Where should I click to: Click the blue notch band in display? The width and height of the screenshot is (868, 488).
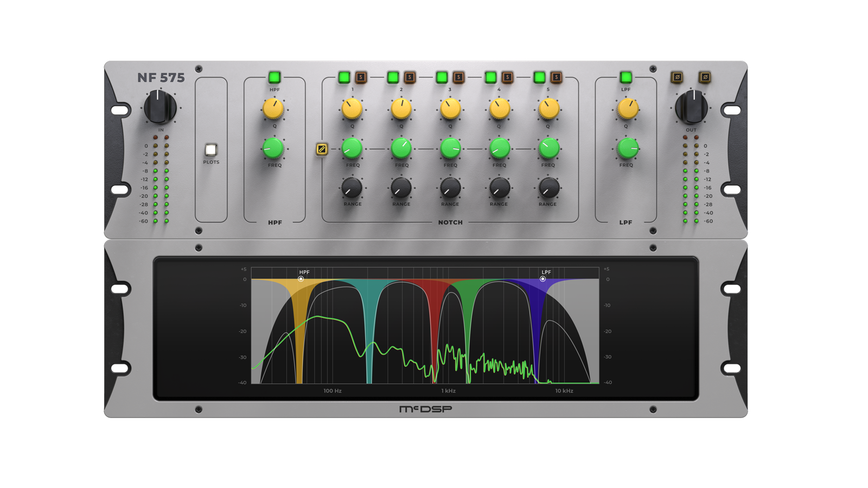536,331
